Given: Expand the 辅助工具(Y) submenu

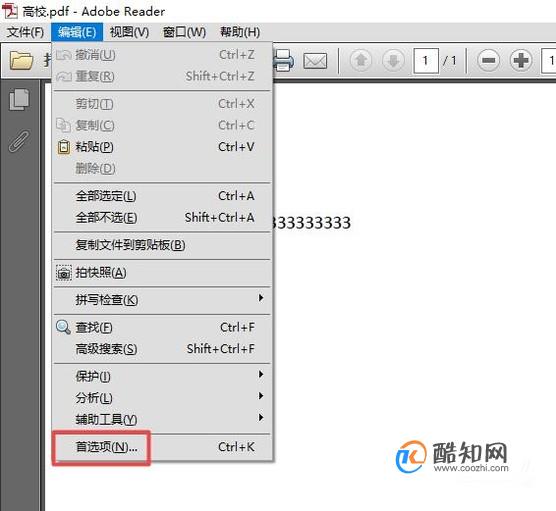Looking at the screenshot, I should click(x=162, y=419).
